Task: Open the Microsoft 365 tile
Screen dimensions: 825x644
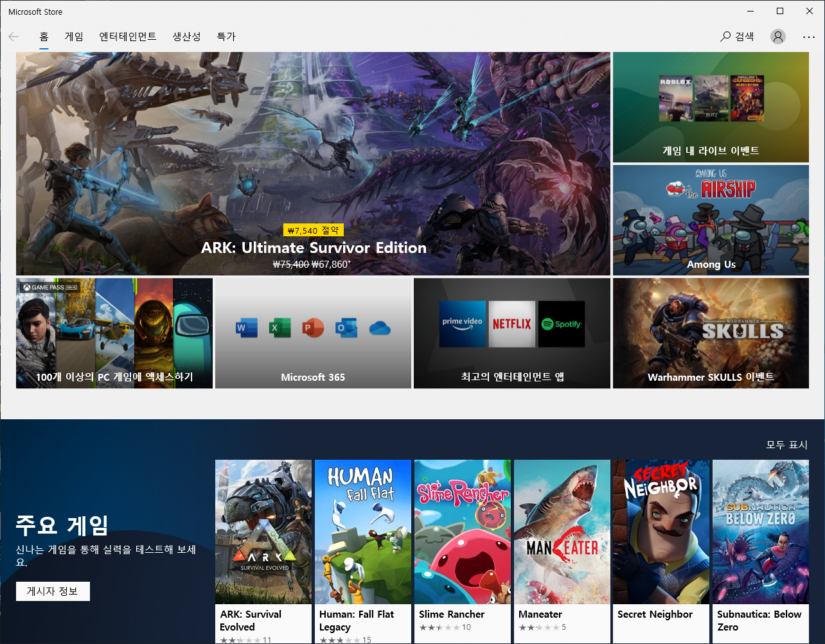Action: click(313, 333)
